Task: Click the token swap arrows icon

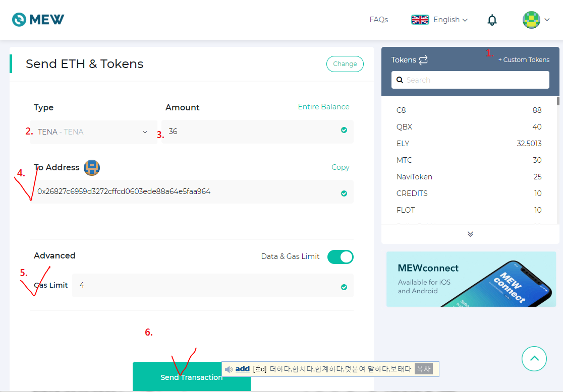Action: 423,60
